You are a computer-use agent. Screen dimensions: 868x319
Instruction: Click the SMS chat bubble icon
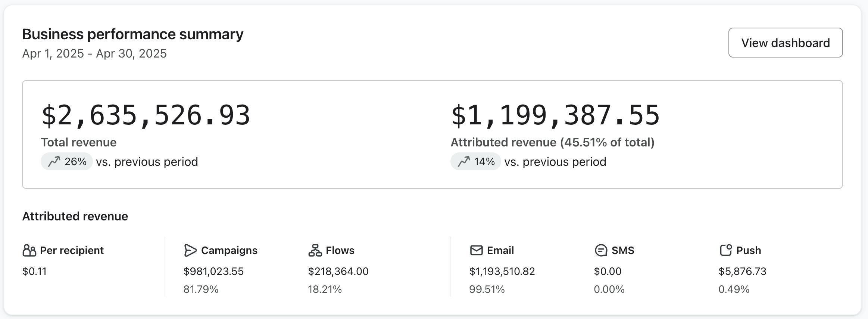pyautogui.click(x=601, y=250)
